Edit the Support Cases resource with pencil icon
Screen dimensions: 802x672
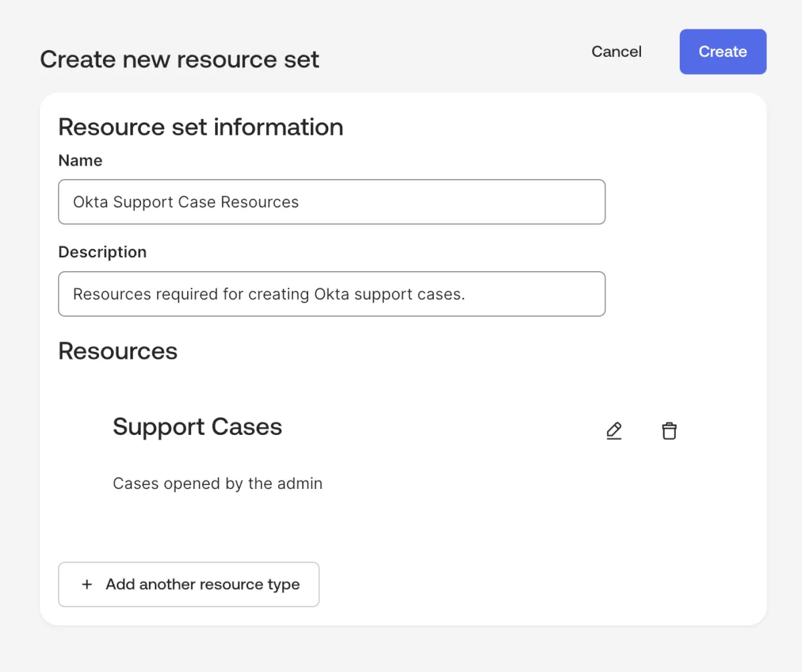614,431
